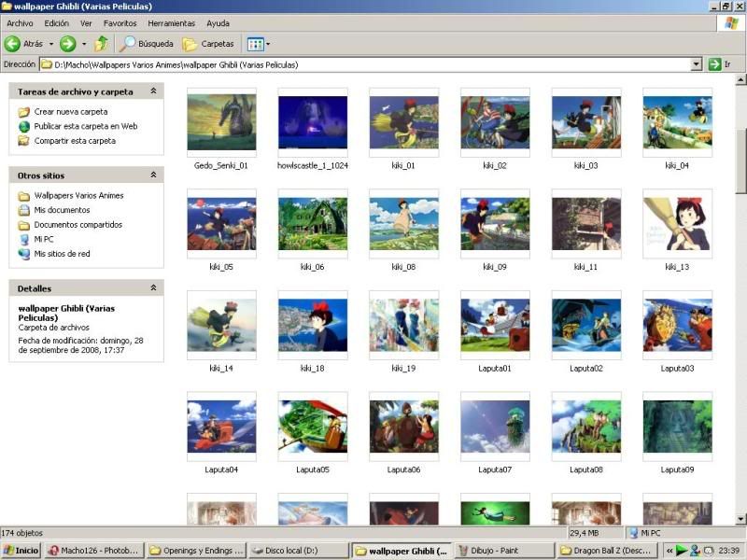This screenshot has height=560, width=747.
Task: Select the kiki_14 image thumbnail
Action: [221, 325]
